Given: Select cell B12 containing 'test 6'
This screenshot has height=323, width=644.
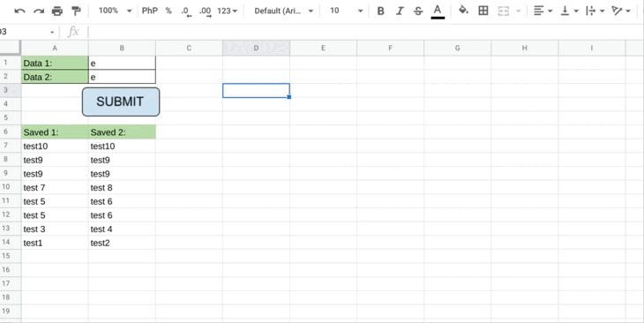Looking at the screenshot, I should tap(122, 215).
